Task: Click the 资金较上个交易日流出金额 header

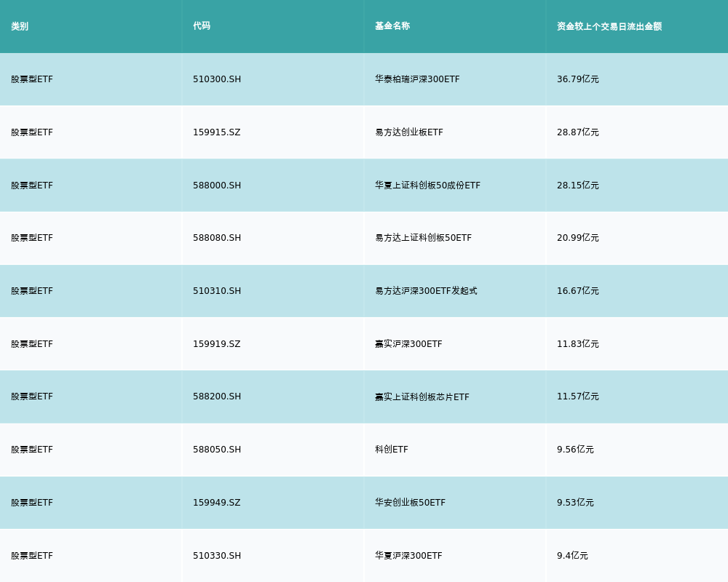Action: pos(609,26)
